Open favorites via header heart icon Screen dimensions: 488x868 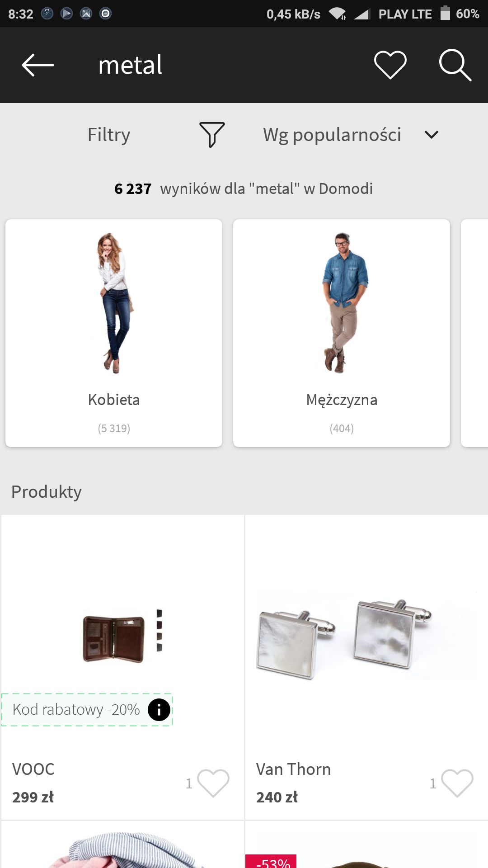coord(390,65)
